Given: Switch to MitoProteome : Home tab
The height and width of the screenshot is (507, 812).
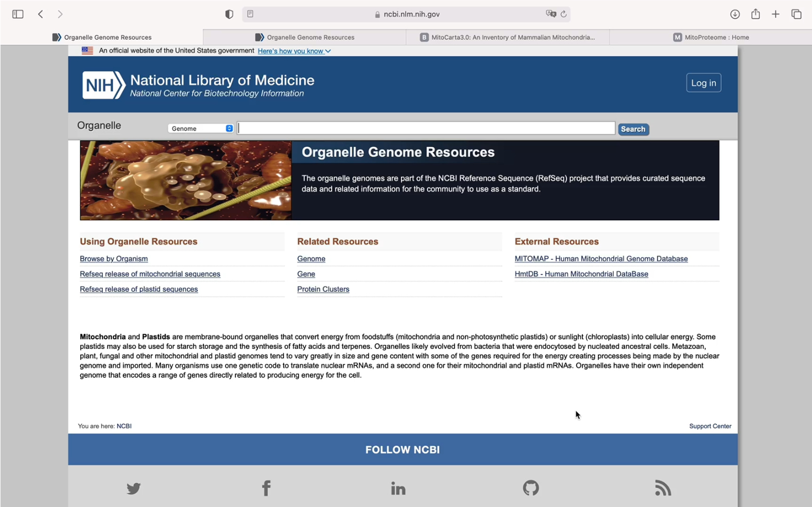Looking at the screenshot, I should 711,37.
